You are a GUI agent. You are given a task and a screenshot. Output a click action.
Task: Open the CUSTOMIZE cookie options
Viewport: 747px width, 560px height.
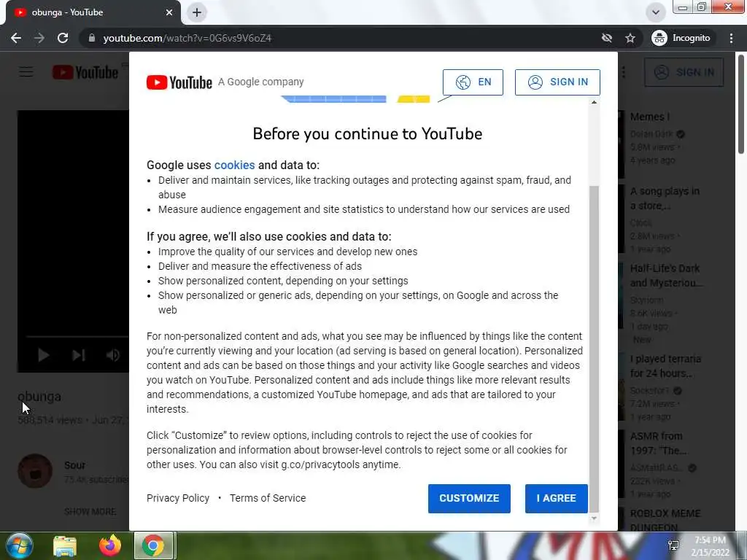click(x=469, y=498)
